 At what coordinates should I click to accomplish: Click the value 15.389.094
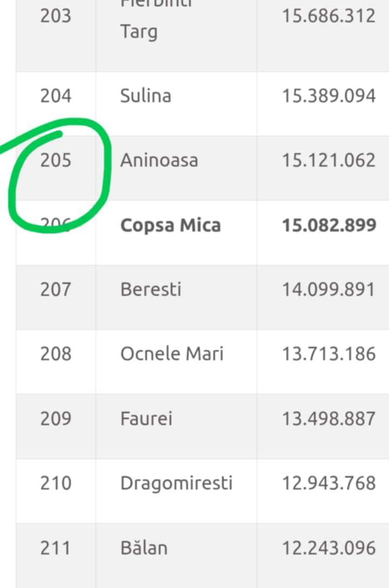tap(328, 96)
